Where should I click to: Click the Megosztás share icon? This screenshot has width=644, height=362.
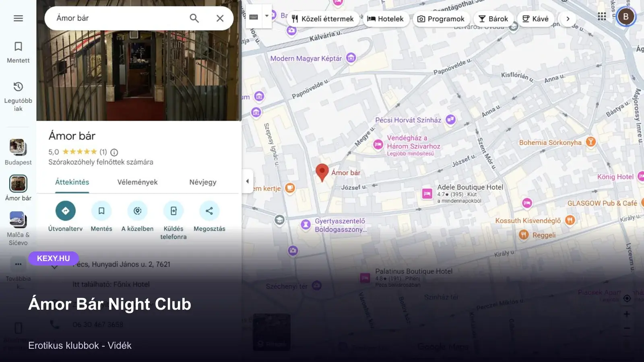click(209, 211)
